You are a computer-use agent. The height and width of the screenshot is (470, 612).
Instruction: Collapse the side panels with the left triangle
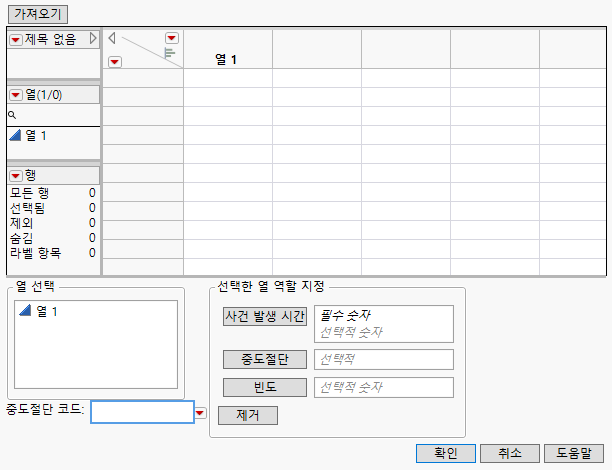(x=112, y=38)
